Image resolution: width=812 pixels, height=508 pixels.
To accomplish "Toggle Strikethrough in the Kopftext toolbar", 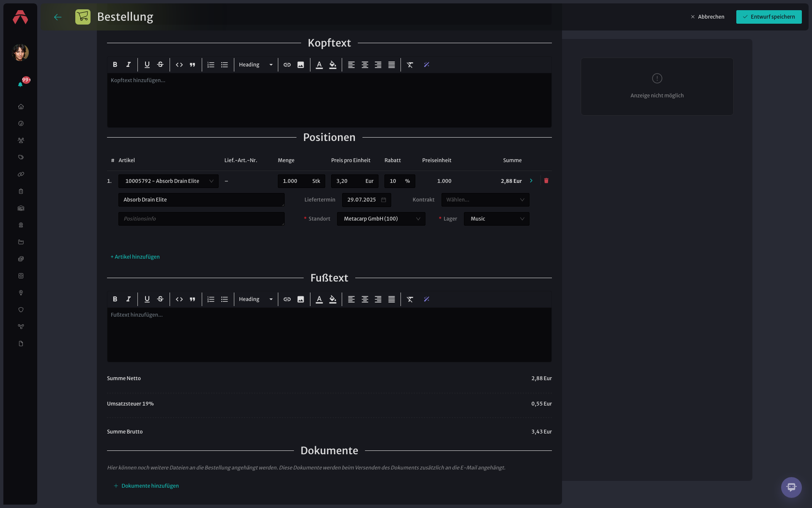I will [160, 65].
